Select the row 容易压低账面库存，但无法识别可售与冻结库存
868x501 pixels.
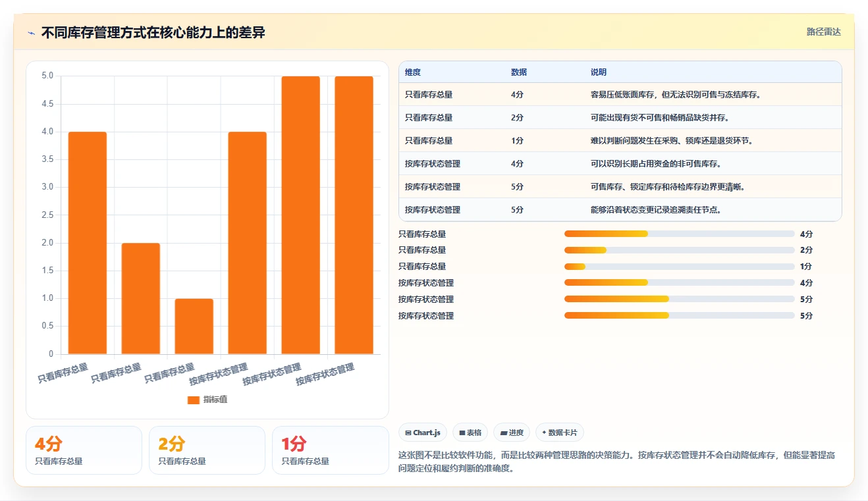coord(620,95)
